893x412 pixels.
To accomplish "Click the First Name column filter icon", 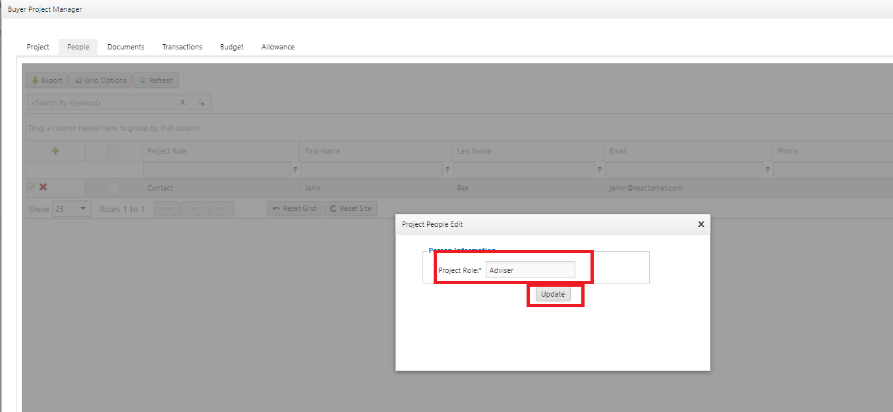I will [x=447, y=170].
